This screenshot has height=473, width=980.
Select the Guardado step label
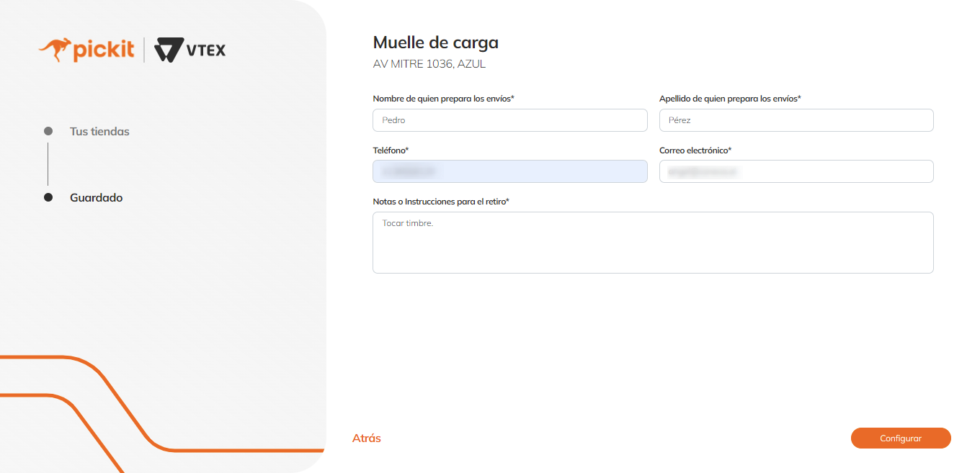tap(96, 197)
